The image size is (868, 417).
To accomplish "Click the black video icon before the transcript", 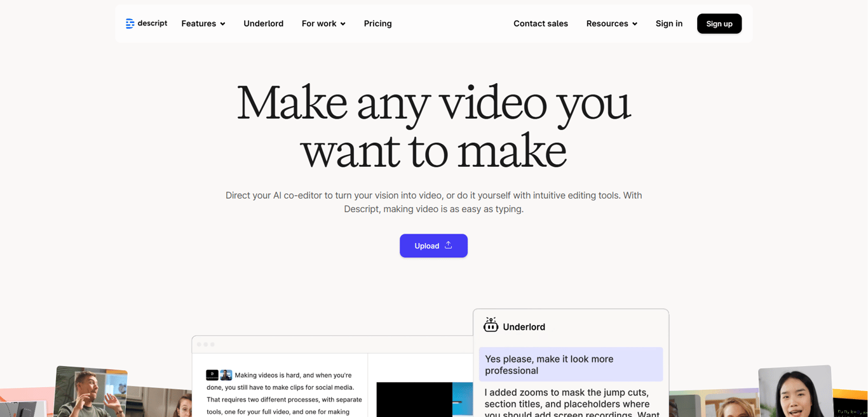I will [x=212, y=375].
